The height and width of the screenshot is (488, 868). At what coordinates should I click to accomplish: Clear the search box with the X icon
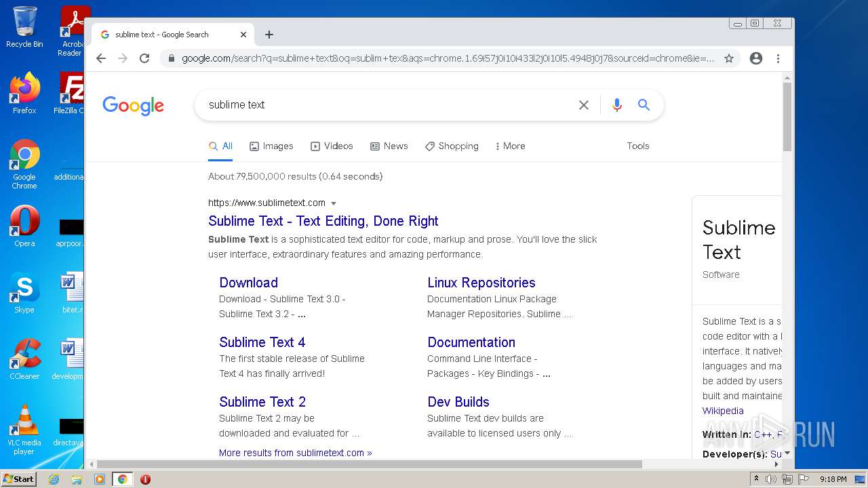point(584,105)
